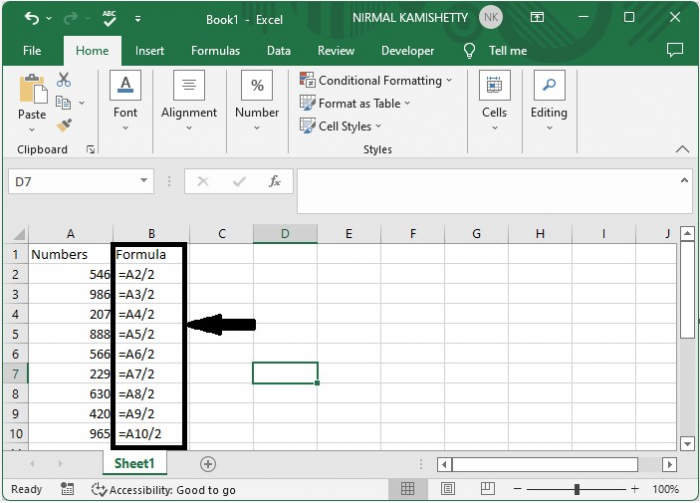The width and height of the screenshot is (700, 503).
Task: Open Conditional Formatting menu
Action: point(376,80)
